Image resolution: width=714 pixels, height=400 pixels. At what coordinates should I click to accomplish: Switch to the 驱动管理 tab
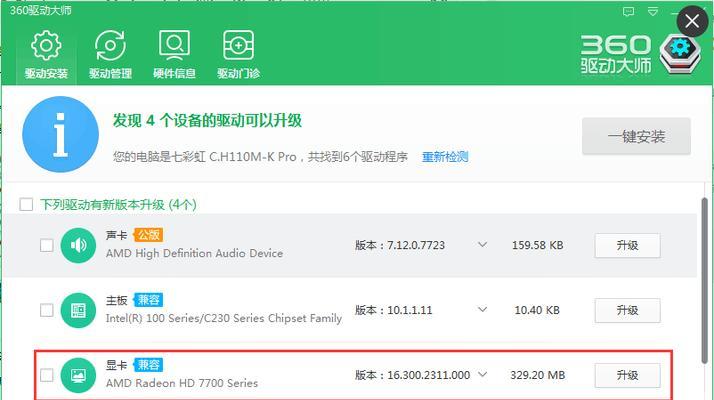pos(110,55)
